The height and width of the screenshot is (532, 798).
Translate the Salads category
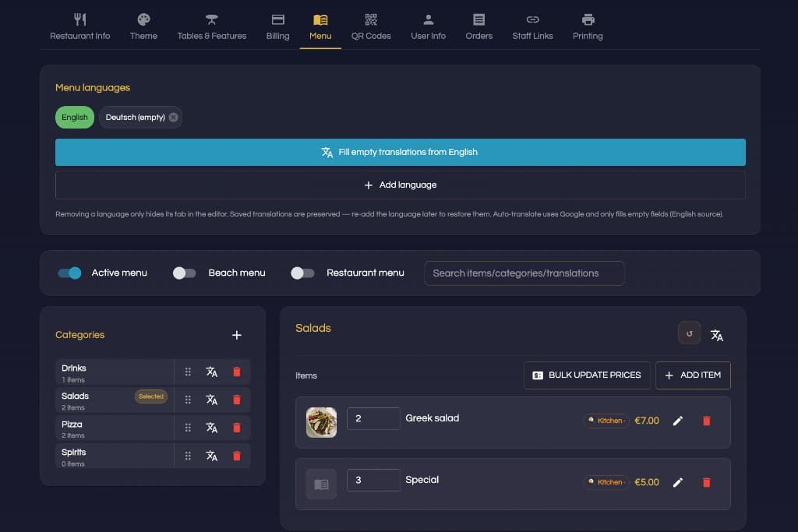coord(212,400)
